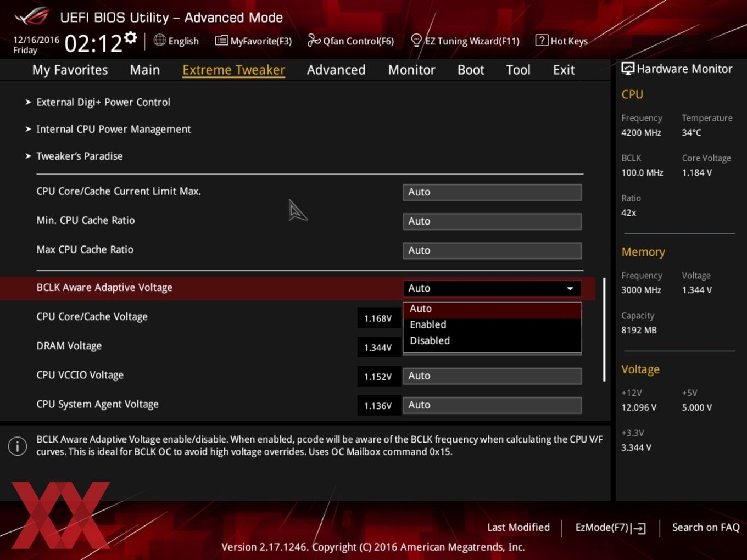This screenshot has height=560, width=747.
Task: Expand Internal CPU Power Management
Action: tap(114, 129)
